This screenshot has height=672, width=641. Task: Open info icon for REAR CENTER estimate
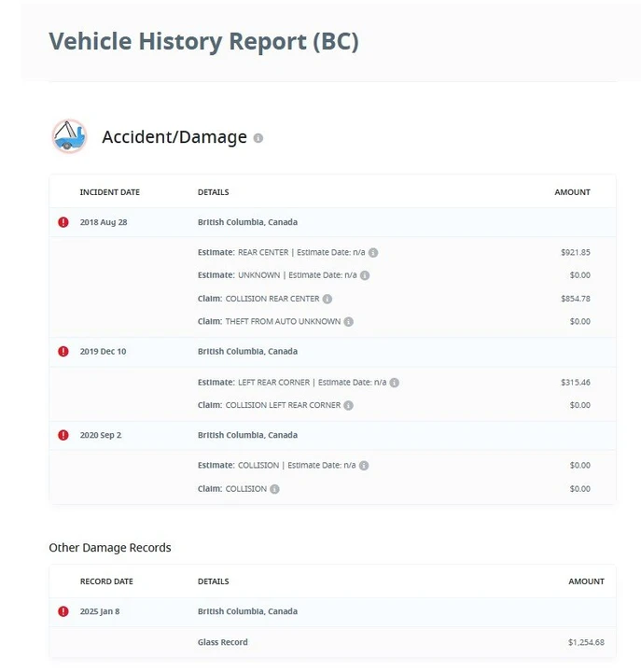tap(373, 253)
